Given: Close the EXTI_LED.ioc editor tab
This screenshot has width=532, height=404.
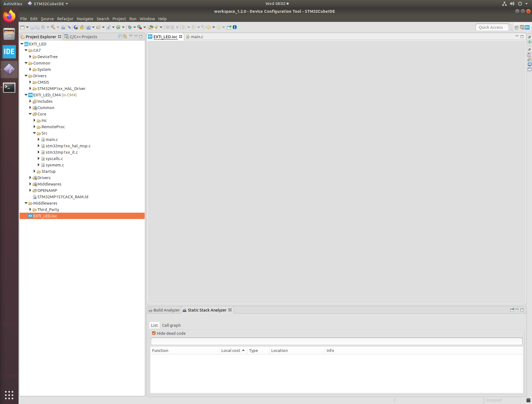Looking at the screenshot, I should pyautogui.click(x=181, y=37).
